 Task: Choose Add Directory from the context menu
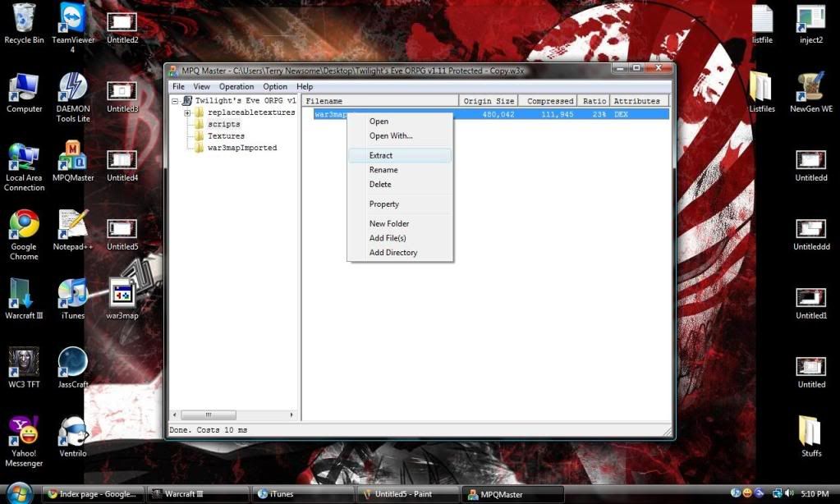(400, 253)
